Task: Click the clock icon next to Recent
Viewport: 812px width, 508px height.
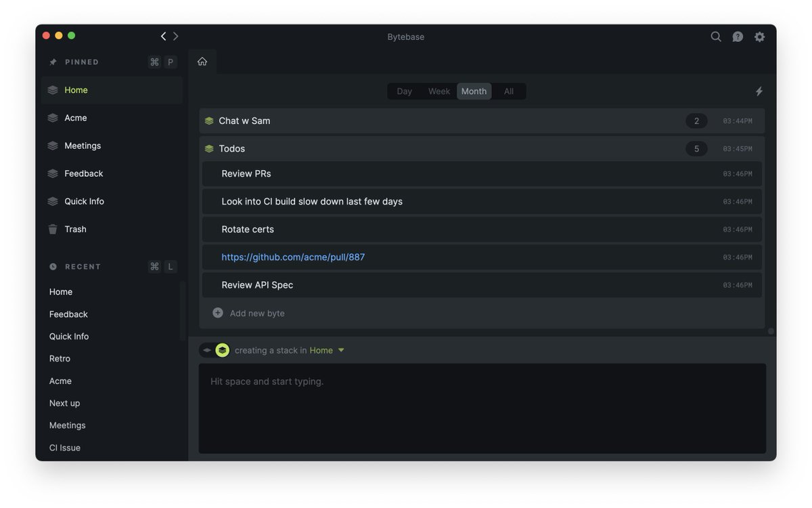Action: tap(53, 267)
